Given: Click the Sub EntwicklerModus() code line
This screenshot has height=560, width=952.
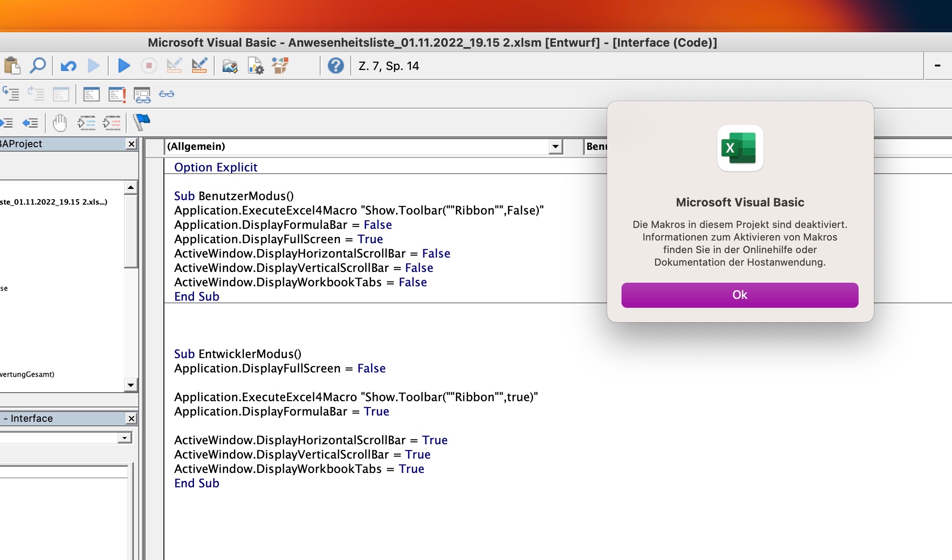Looking at the screenshot, I should tap(238, 354).
